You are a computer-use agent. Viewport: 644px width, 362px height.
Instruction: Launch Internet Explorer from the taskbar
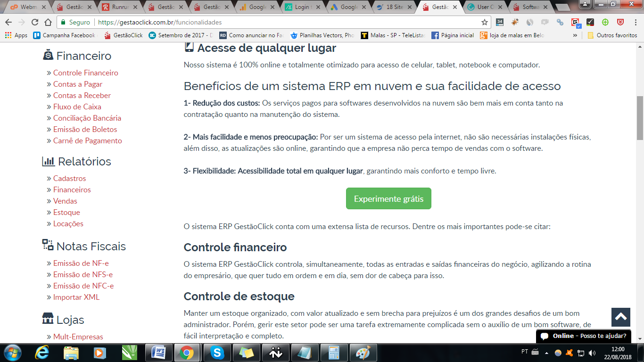(42, 353)
